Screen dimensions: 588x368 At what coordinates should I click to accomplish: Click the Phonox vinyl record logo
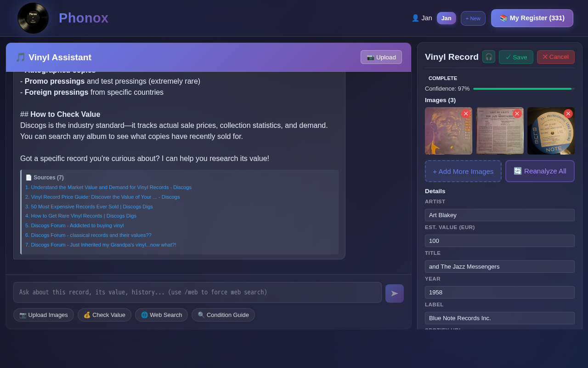pos(33,18)
